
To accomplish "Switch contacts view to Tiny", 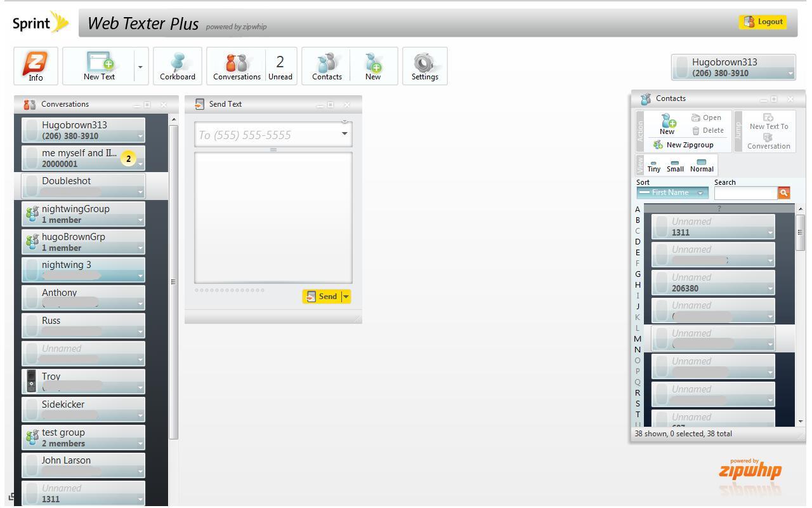I will 654,166.
